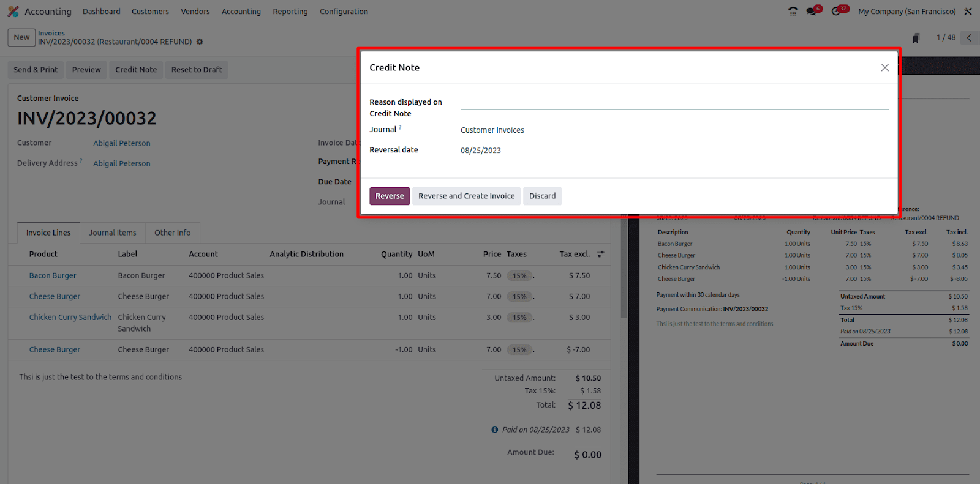980x484 pixels.
Task: Switch to the Journal Items tab
Action: (113, 233)
